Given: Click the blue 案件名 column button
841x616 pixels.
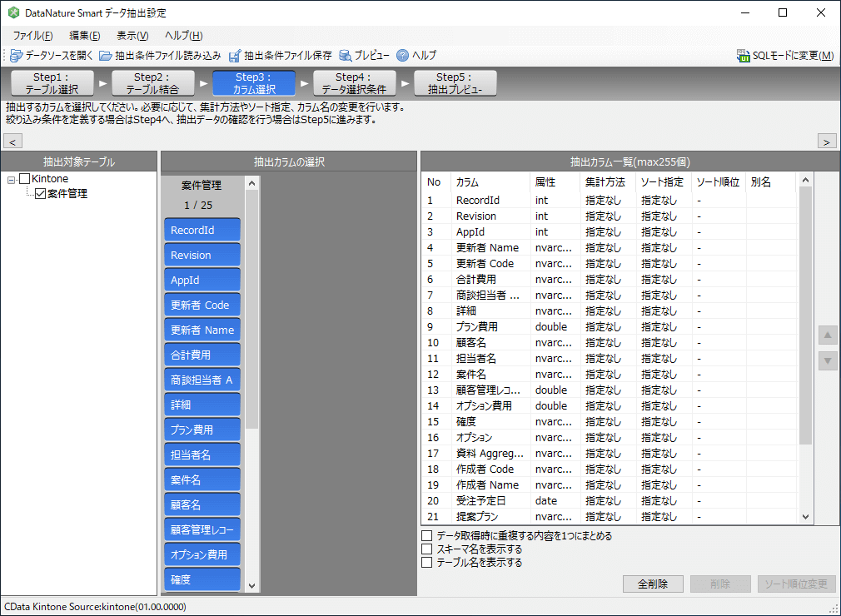Looking at the screenshot, I should pos(202,479).
